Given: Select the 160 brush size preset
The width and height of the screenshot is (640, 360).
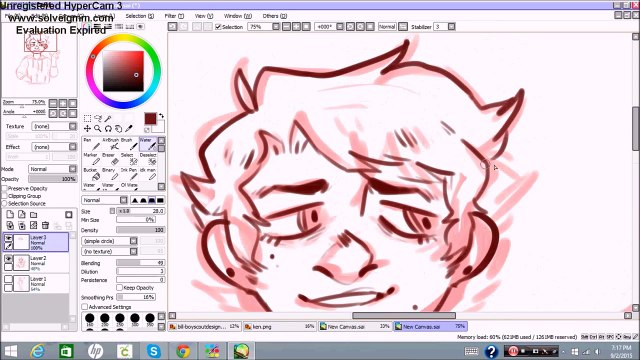Looking at the screenshot, I should coord(89,319).
